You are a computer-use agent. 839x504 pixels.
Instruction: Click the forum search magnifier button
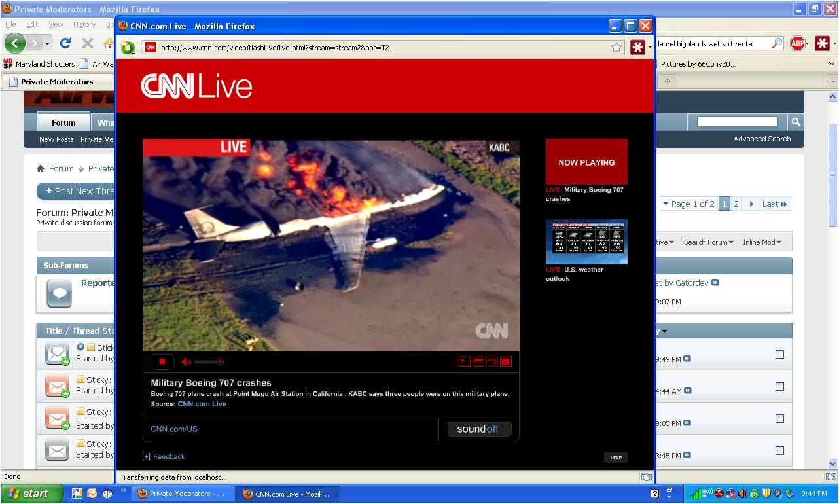795,122
